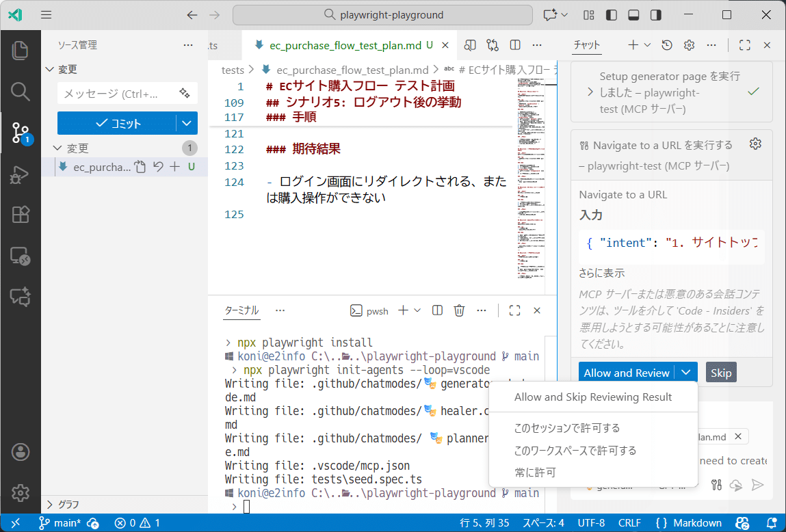Screen dimensions: 786x532
Task: Split the terminal panel
Action: [438, 310]
